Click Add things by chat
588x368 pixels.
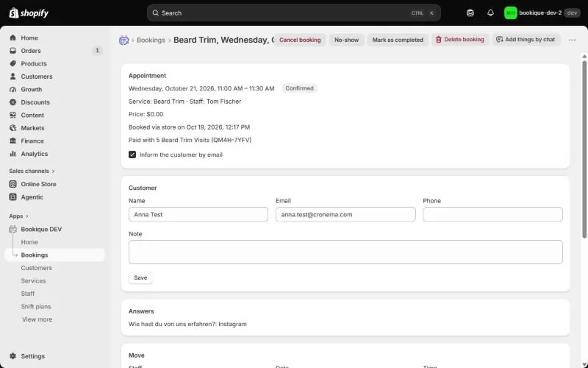click(526, 40)
